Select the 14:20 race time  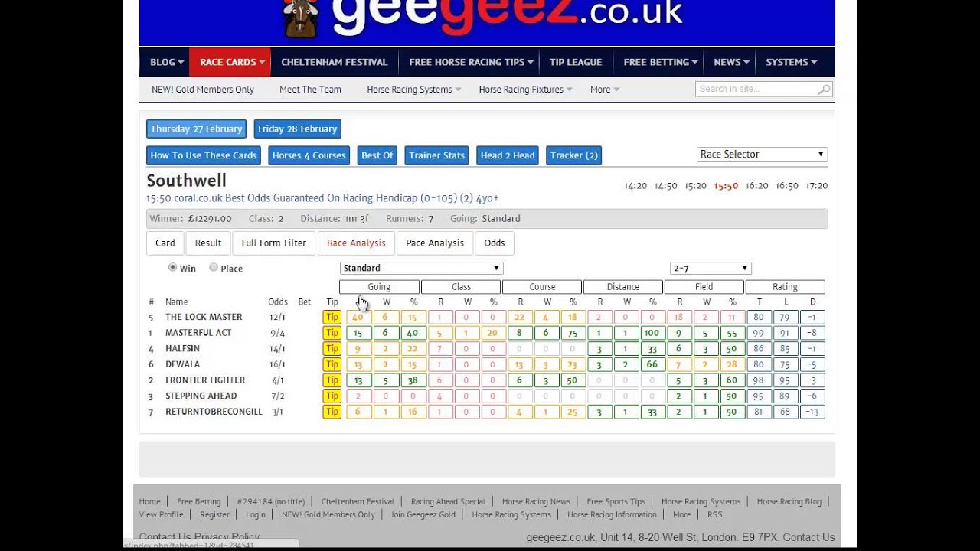pos(635,186)
